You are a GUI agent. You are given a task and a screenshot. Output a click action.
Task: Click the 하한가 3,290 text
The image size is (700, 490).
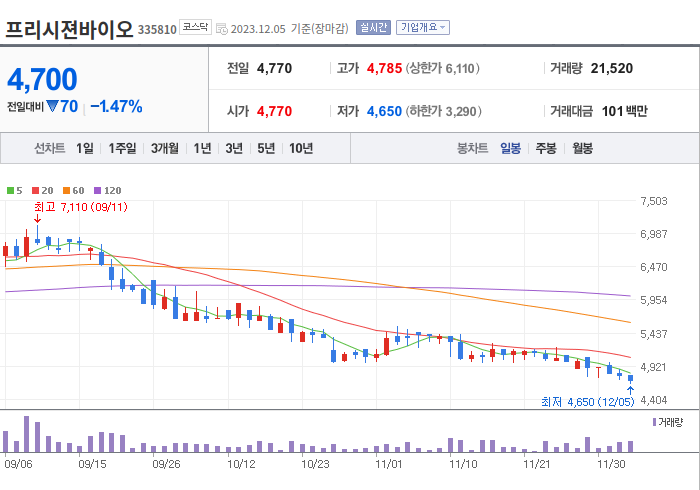click(x=444, y=111)
